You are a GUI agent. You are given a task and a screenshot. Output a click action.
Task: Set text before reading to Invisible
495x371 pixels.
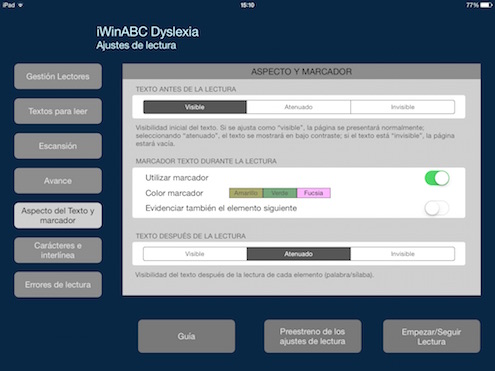403,107
